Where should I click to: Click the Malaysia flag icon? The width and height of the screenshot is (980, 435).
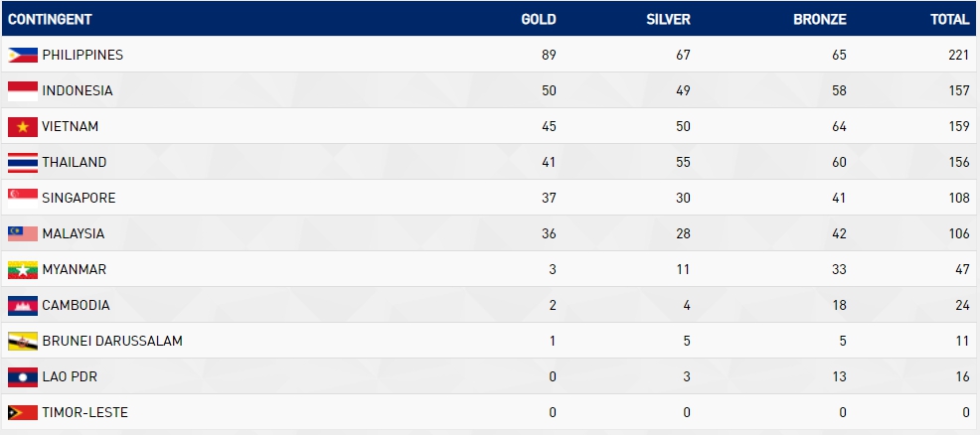[x=23, y=234]
